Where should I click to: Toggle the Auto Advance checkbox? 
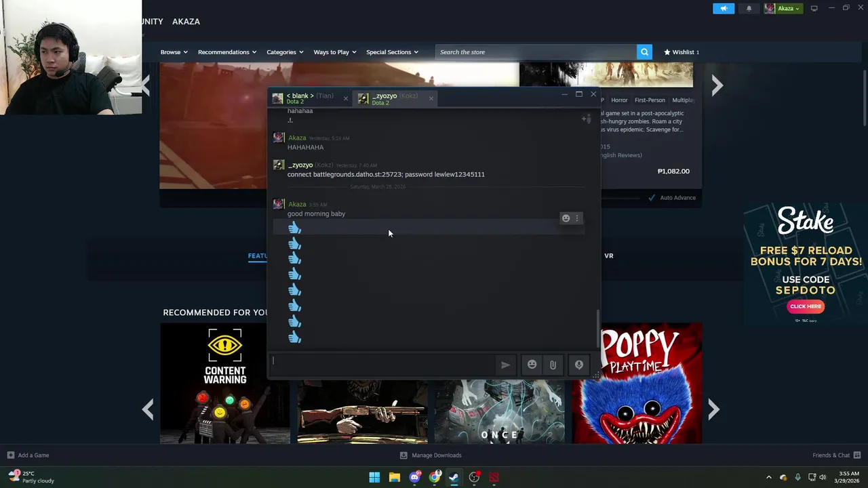[652, 197]
